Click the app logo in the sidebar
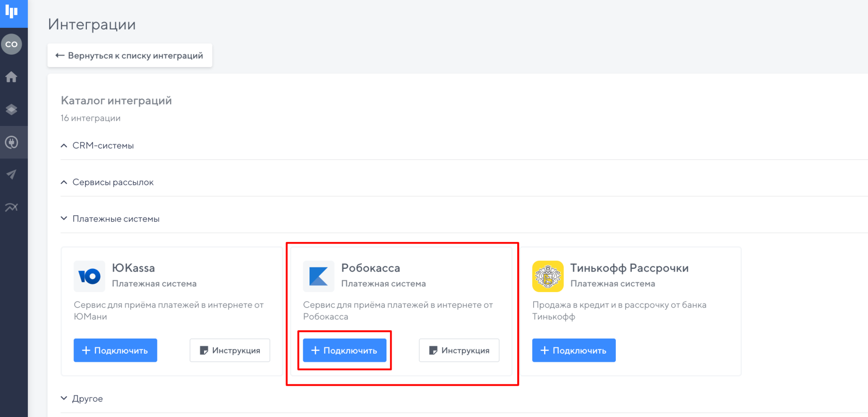 pyautogui.click(x=11, y=11)
